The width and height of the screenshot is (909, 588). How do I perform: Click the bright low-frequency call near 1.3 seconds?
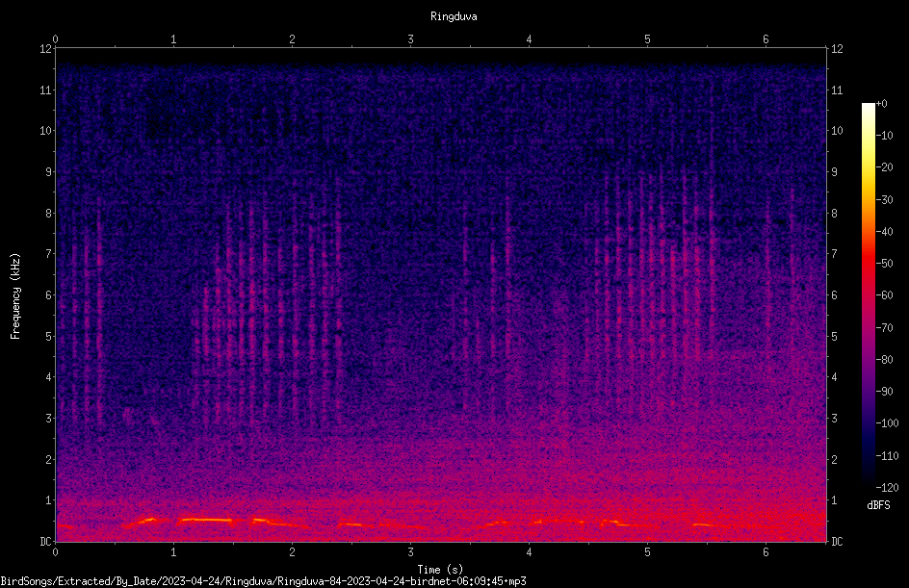[205, 520]
